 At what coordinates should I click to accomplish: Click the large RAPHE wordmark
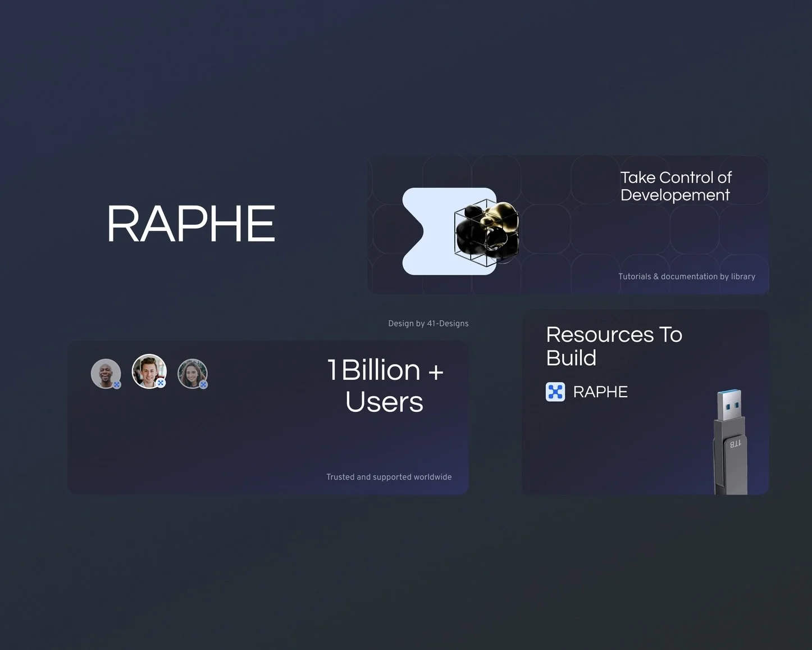[191, 224]
